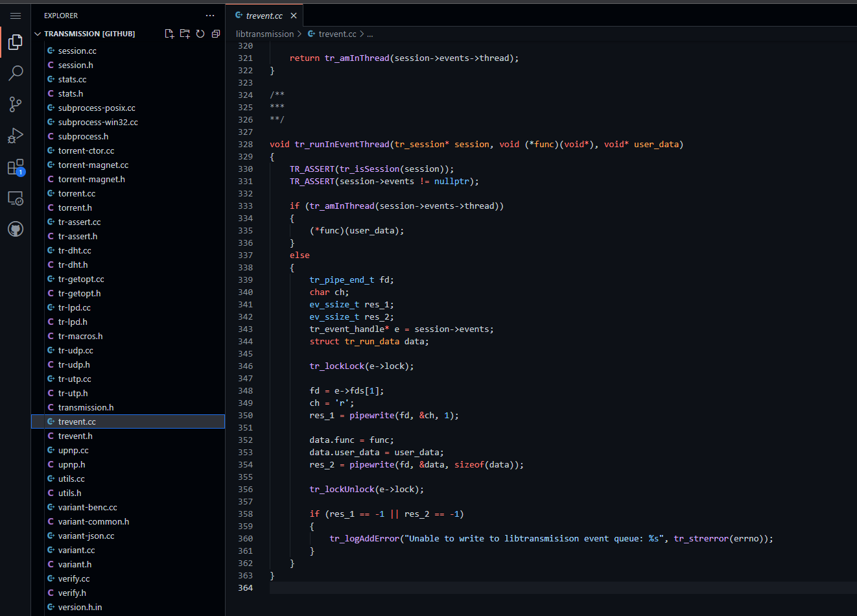Open stats.cc file
Image resolution: width=857 pixels, height=616 pixels.
[x=128, y=79]
